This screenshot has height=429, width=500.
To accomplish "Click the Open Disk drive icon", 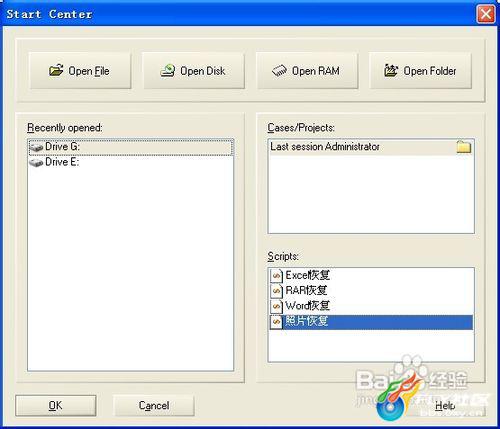I will 168,71.
